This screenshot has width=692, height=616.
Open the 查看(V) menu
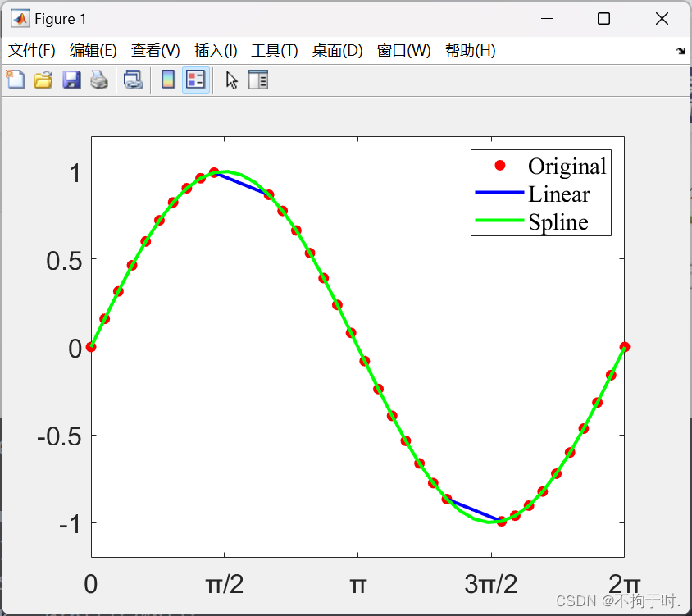(x=155, y=51)
